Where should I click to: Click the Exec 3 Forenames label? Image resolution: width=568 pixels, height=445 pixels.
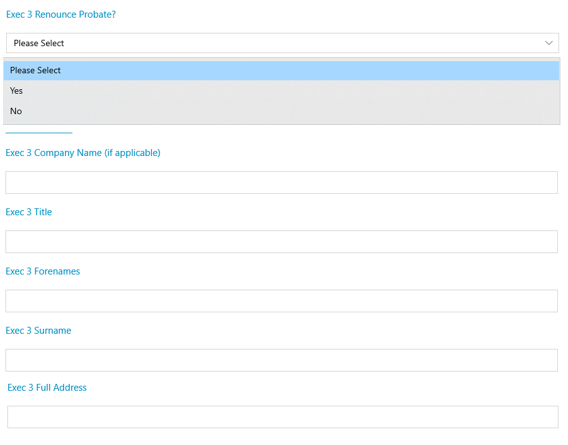[x=43, y=271]
